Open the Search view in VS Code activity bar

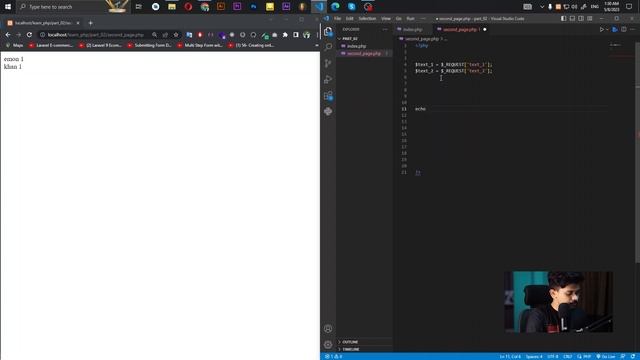pyautogui.click(x=328, y=47)
